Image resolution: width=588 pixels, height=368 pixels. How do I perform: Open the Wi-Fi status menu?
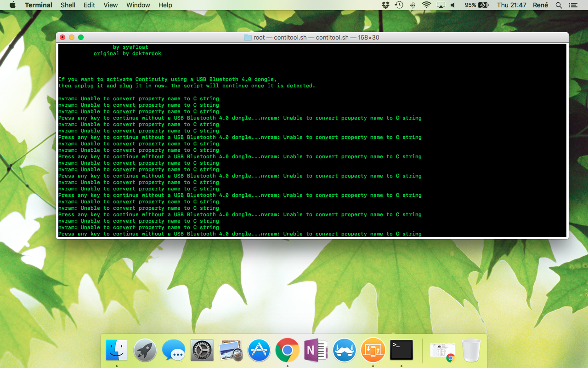point(426,5)
